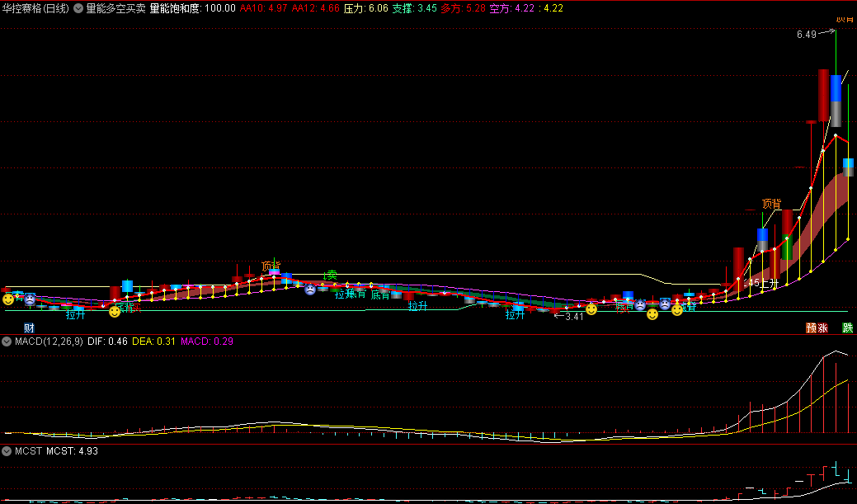Click the 拉升 label left of 3.41
This screenshot has height=504, width=857.
coord(515,314)
